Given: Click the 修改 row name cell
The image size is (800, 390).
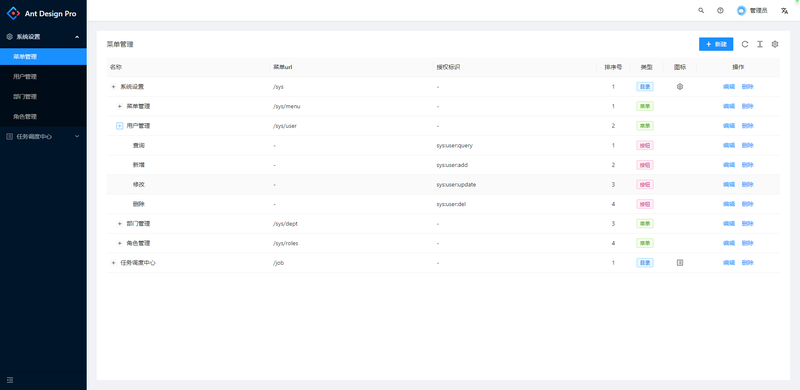Looking at the screenshot, I should (188, 184).
